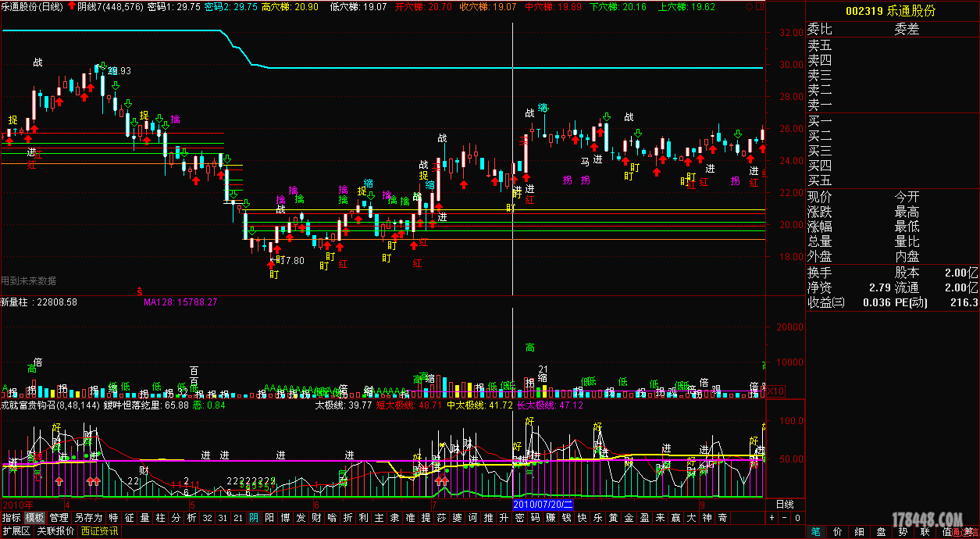Click the X10 volume scale marker
Image resolution: width=980 pixels, height=539 pixels.
coord(775,391)
